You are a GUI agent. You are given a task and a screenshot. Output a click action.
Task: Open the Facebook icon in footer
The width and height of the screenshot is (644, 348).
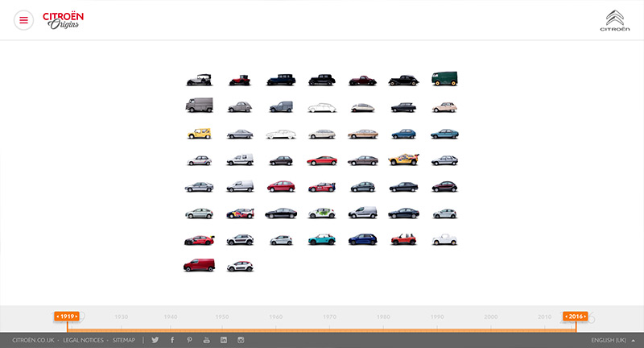tap(172, 340)
